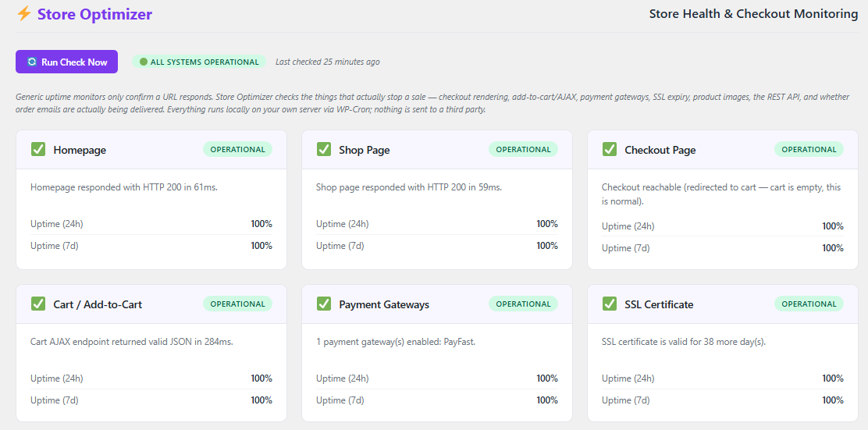Click 'Checkout reachable (redirected to cart' message
868x430 pixels.
click(x=721, y=194)
